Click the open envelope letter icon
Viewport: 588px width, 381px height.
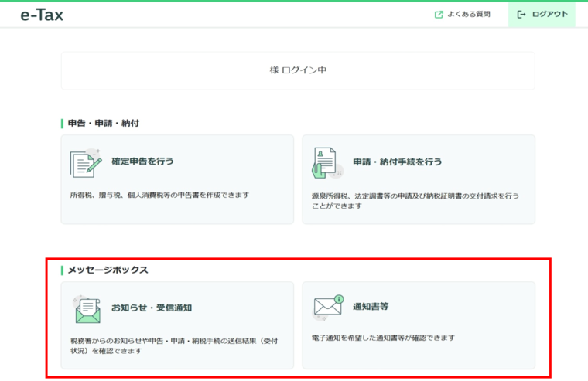87,309
